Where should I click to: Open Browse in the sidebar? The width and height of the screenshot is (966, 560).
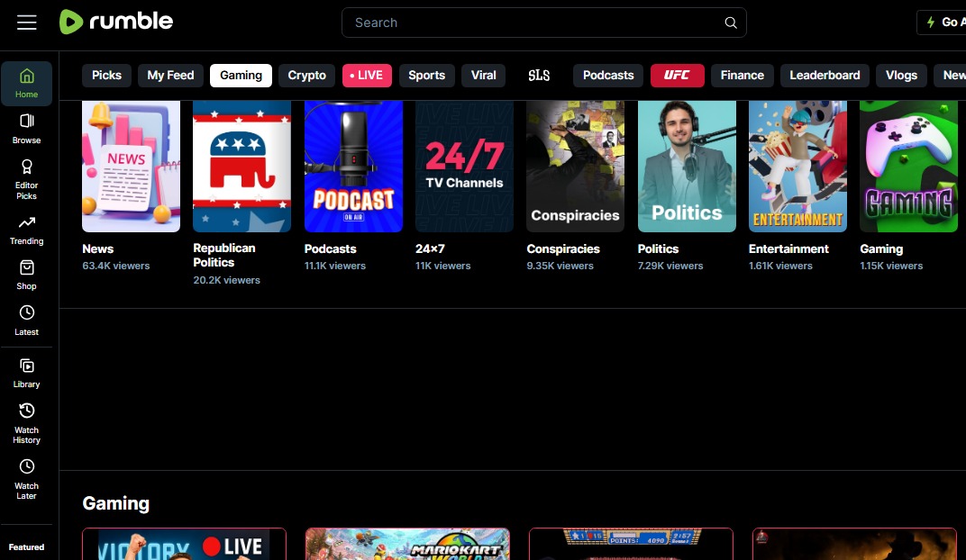point(26,128)
